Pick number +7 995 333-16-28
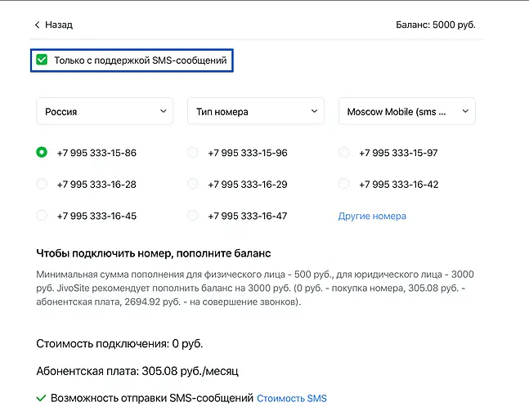This screenshot has height=420, width=529. tap(42, 185)
